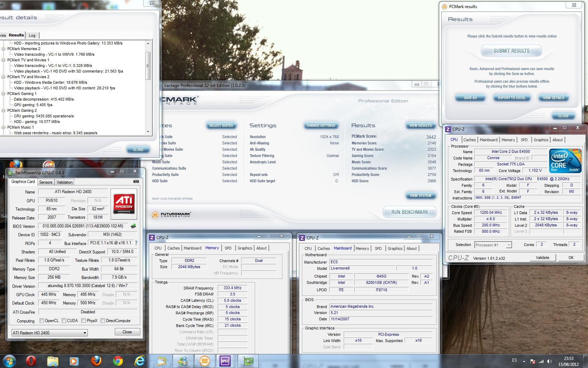
Task: Switch to PCMark Vantage taskbar icon
Action: click(x=204, y=361)
